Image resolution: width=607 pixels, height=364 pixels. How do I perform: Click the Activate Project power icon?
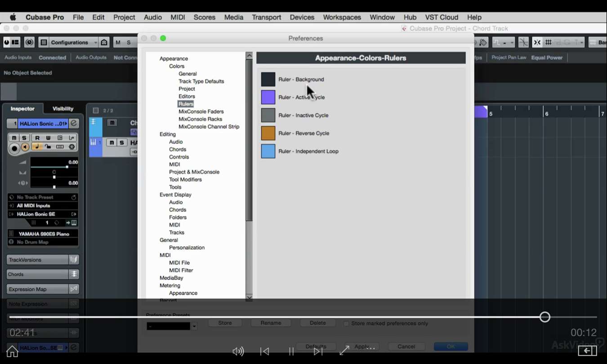(7, 42)
